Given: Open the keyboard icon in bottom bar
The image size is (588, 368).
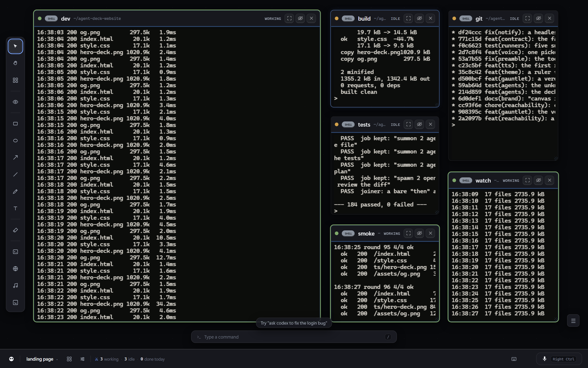Looking at the screenshot, I should pos(514,359).
